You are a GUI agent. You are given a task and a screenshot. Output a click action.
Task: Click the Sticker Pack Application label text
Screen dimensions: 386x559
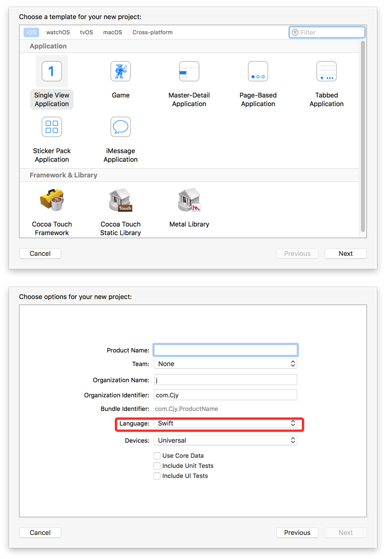tap(52, 155)
